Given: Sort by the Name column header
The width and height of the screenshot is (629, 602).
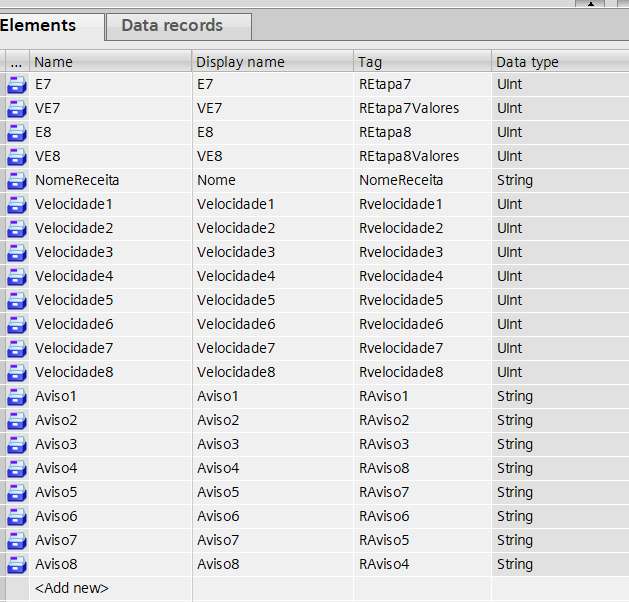Looking at the screenshot, I should 110,62.
